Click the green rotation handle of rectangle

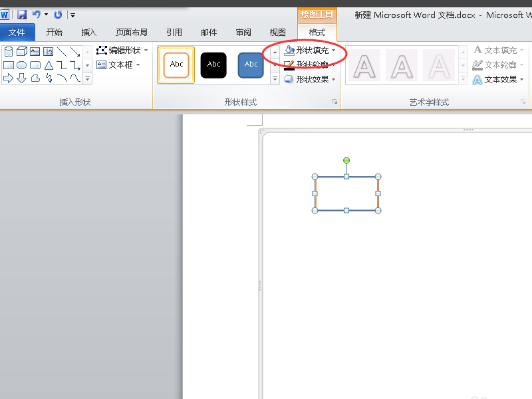[x=346, y=160]
